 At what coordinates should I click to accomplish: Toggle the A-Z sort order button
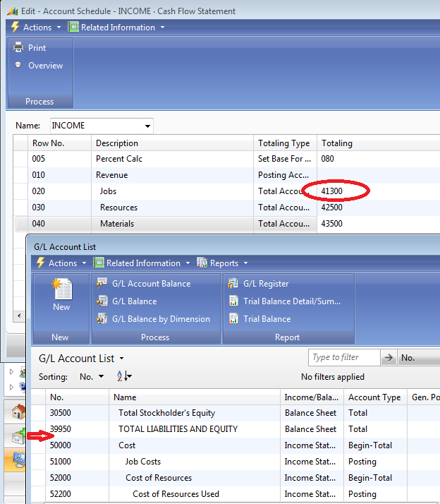click(123, 377)
